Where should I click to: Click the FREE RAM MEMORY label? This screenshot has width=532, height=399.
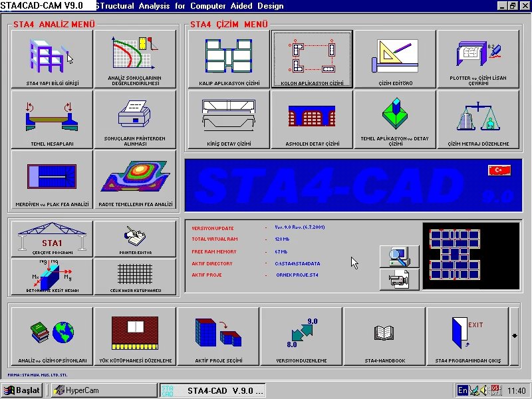click(214, 252)
